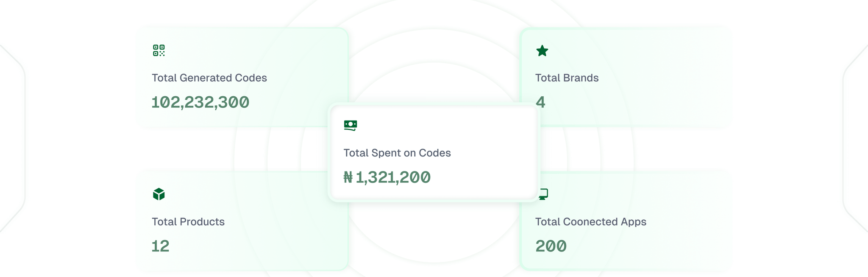Click the star icon above Total Brands
This screenshot has width=868, height=277.
(542, 51)
